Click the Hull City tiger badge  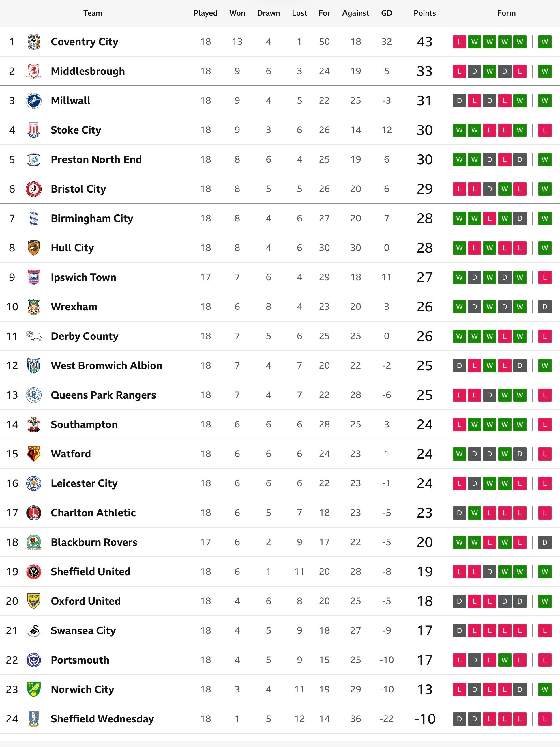pos(34,248)
